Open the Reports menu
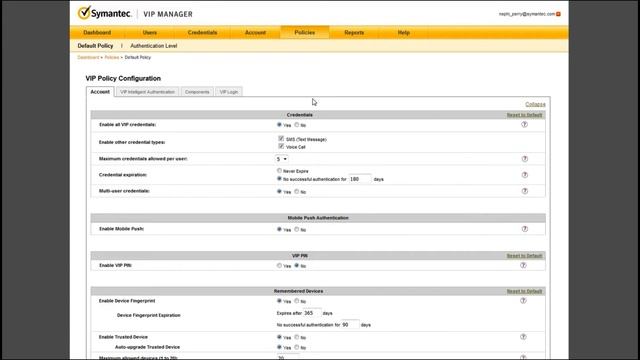This screenshot has width=640, height=360. coord(354,32)
